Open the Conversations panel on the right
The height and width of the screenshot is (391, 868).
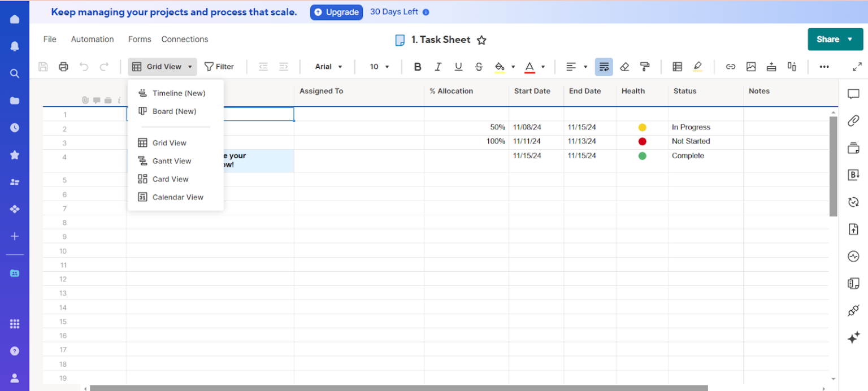[x=853, y=94]
